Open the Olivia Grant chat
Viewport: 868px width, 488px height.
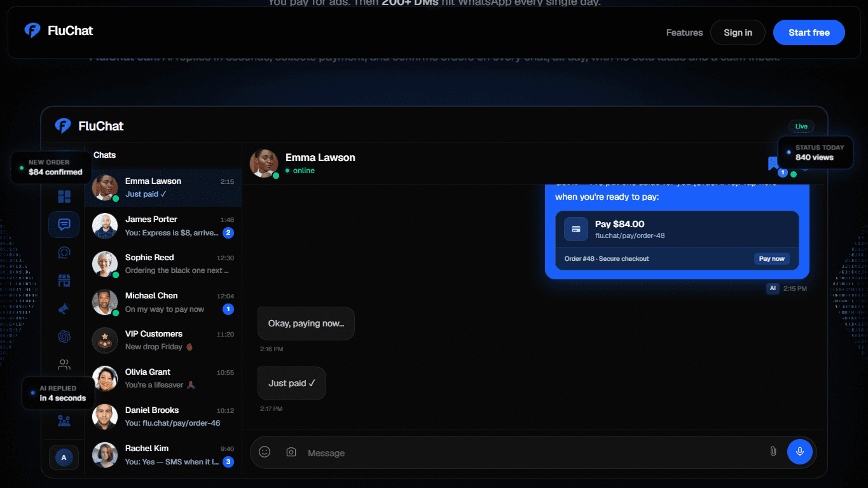pyautogui.click(x=163, y=379)
